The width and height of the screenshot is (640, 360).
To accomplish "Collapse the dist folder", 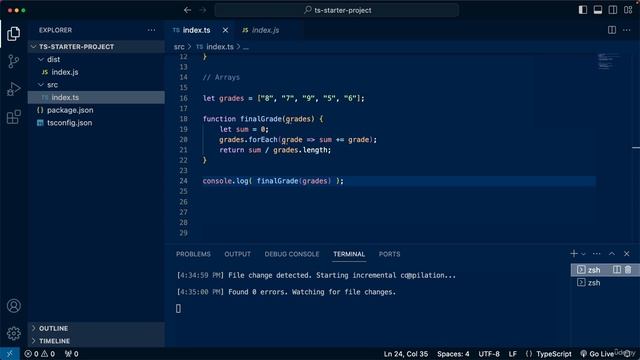I will 96,59.
